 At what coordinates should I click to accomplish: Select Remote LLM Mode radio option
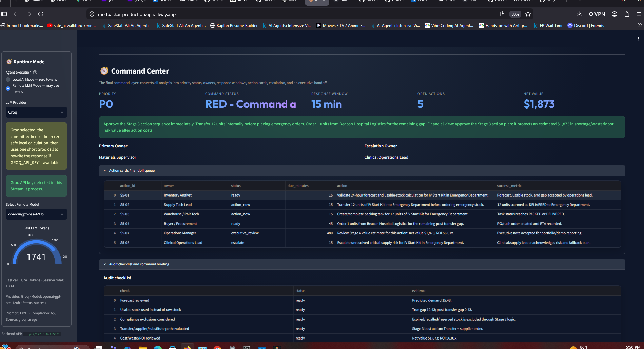(8, 88)
